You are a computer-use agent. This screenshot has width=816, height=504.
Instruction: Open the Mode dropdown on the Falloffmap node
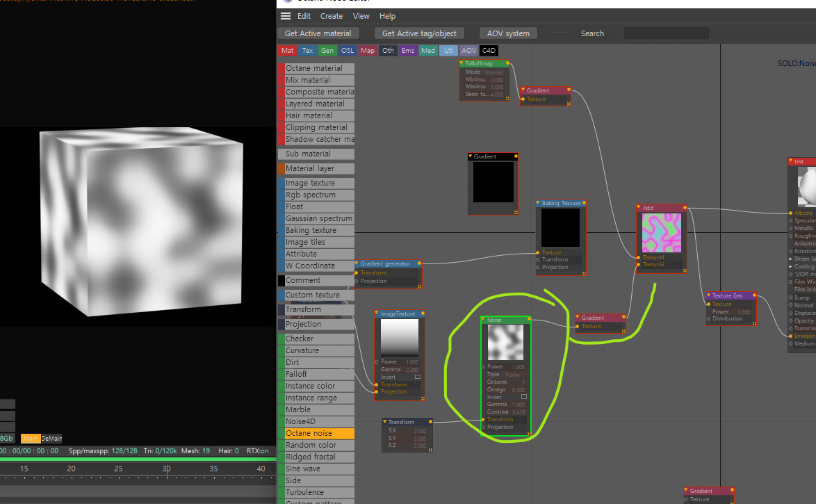[x=494, y=72]
